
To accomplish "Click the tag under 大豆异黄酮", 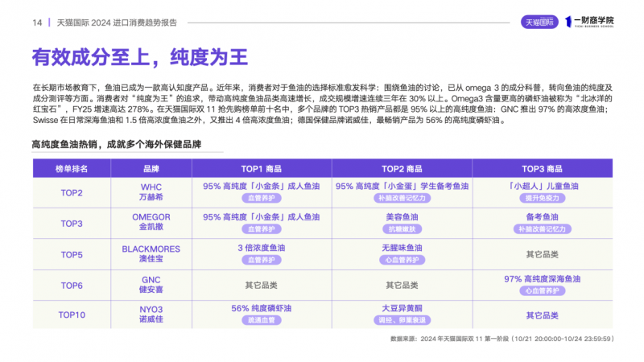I will [x=402, y=320].
